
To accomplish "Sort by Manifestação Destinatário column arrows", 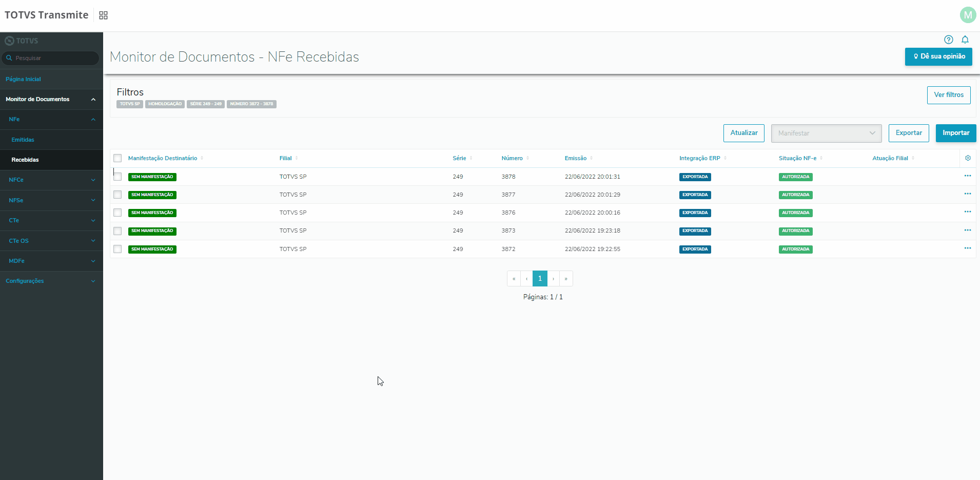I will click(202, 158).
